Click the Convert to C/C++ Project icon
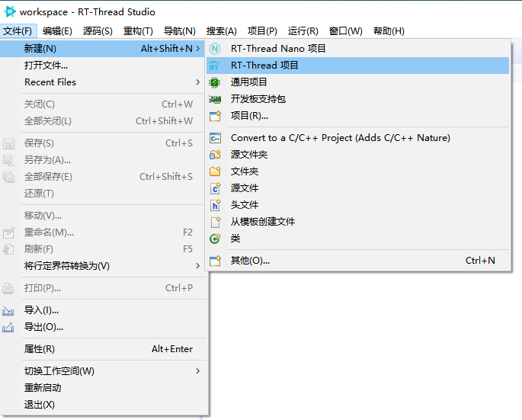522x420 pixels. pos(215,138)
